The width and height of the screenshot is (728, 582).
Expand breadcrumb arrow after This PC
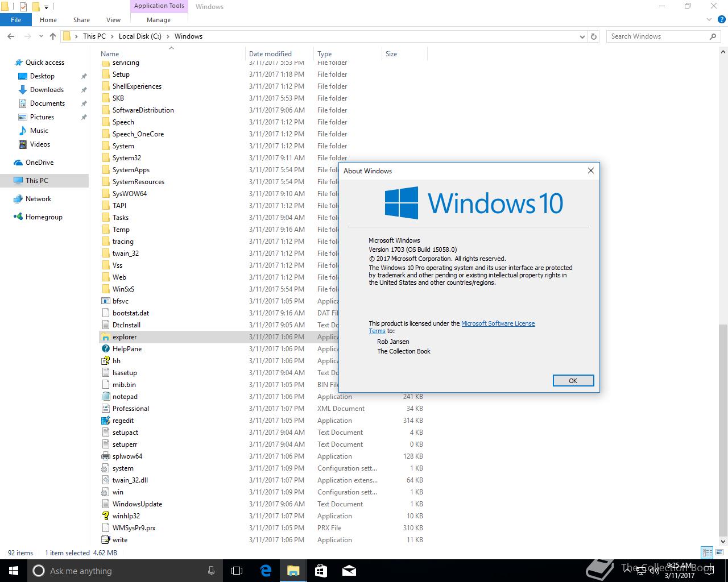click(x=112, y=36)
